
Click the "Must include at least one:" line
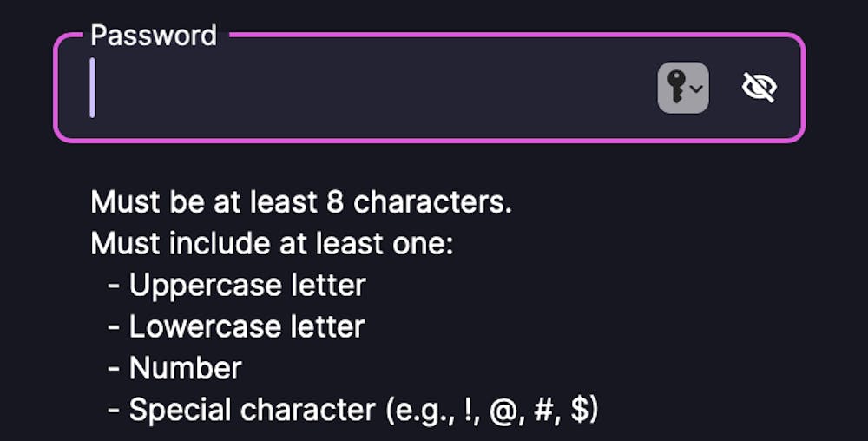click(x=272, y=243)
